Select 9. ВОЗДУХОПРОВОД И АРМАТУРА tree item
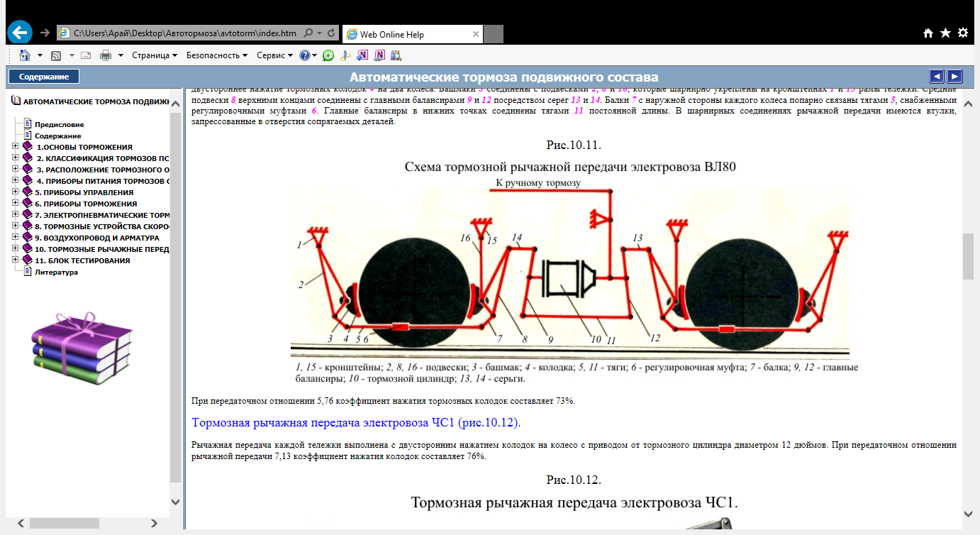The image size is (980, 535). 97,238
